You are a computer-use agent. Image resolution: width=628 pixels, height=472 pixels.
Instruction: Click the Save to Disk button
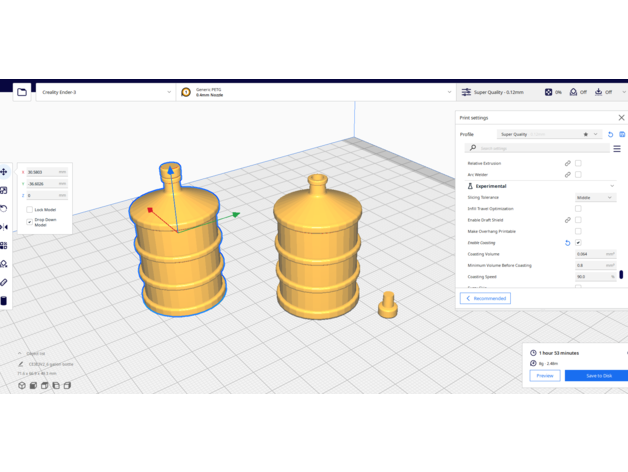pyautogui.click(x=596, y=376)
